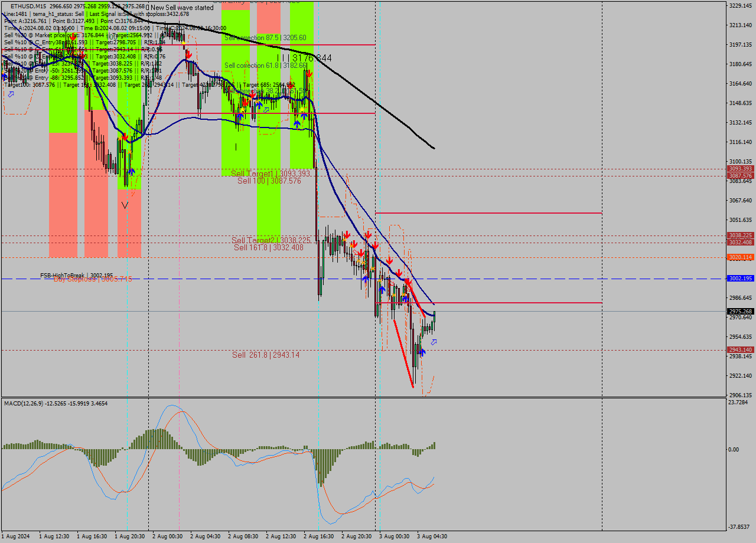Click the MACD(12,26,9) indicator label
The width and height of the screenshot is (756, 543).
pos(56,404)
